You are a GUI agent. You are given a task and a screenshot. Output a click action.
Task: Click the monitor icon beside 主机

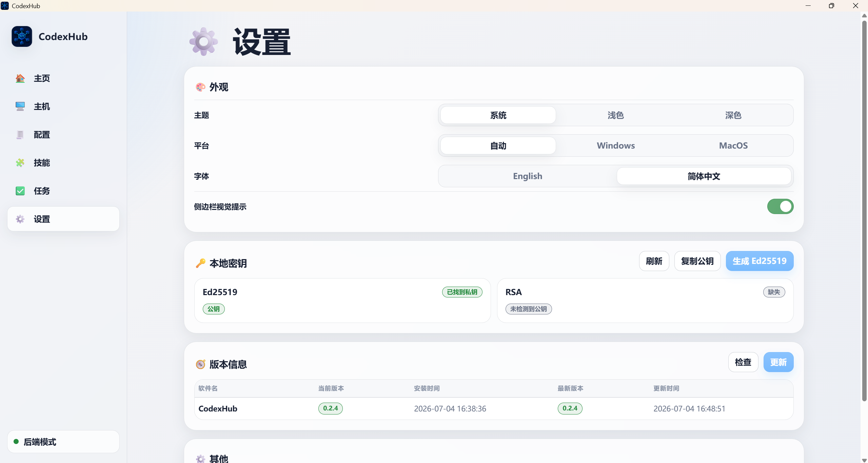coord(20,107)
